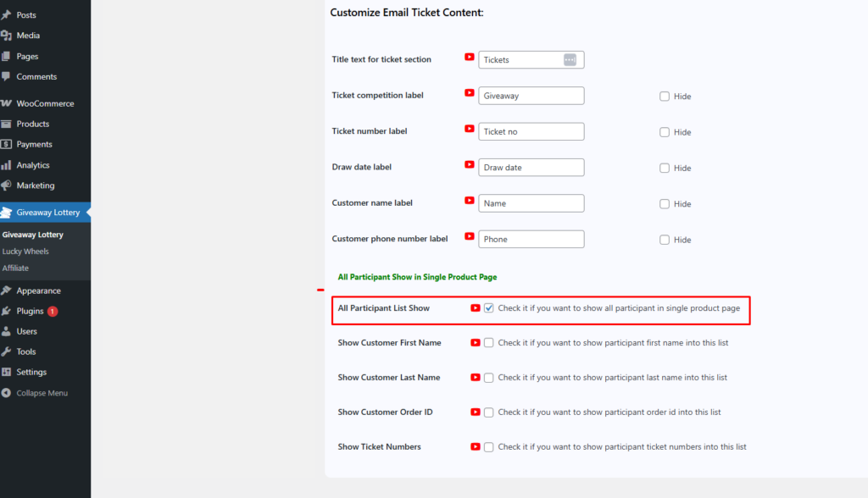Screen dimensions: 868x498
Task: Click YouTube icon beside Ticket competition label
Action: point(470,93)
